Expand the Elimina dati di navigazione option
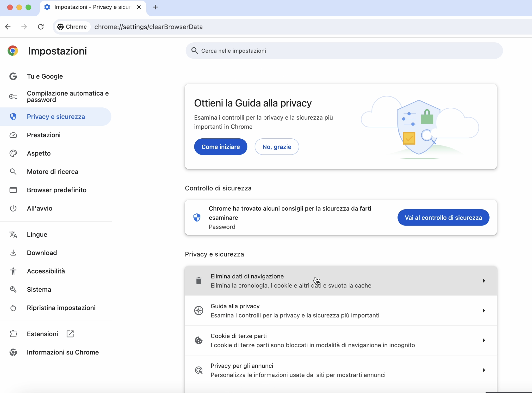Image resolution: width=532 pixels, height=393 pixels. click(x=484, y=281)
